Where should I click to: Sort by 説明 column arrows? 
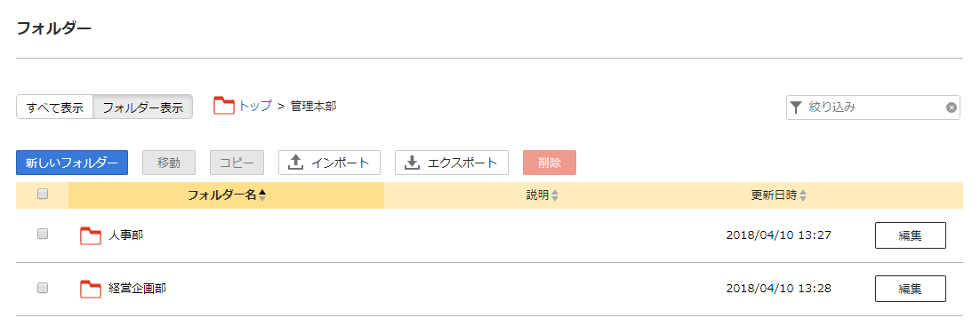[x=554, y=195]
